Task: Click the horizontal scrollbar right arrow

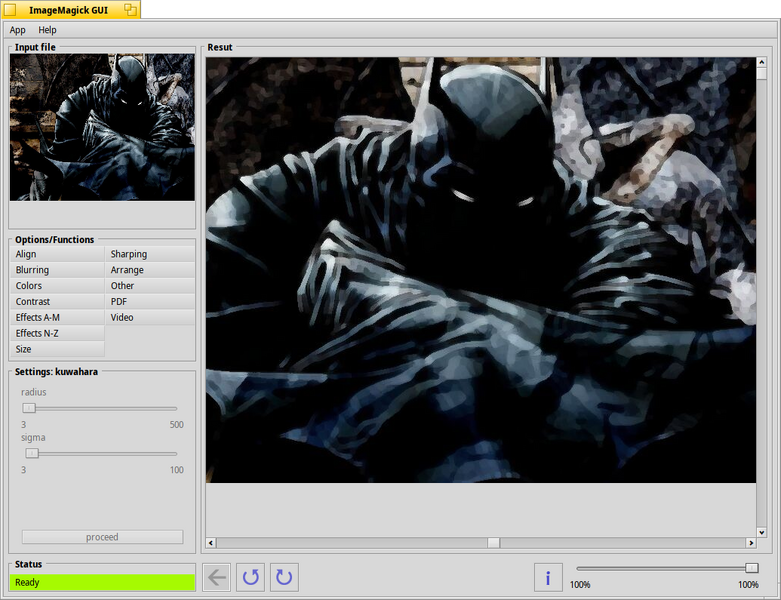Action: (751, 543)
